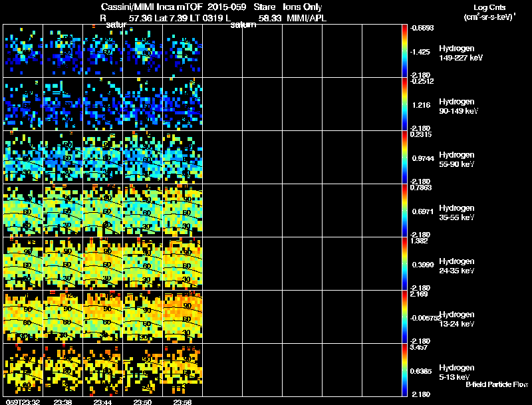Viewport: 532px width, 405px height.
Task: Click the color bar next to Hydrogen 5-13 keV
Action: [405, 370]
